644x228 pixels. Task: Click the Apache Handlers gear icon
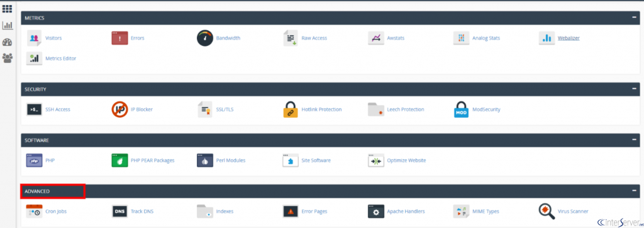376,211
